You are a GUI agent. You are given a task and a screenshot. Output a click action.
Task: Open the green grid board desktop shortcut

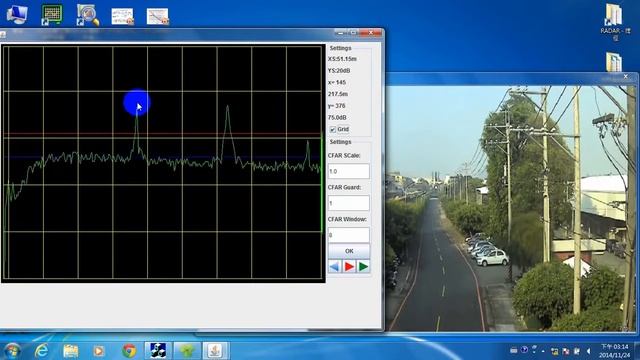coord(52,15)
